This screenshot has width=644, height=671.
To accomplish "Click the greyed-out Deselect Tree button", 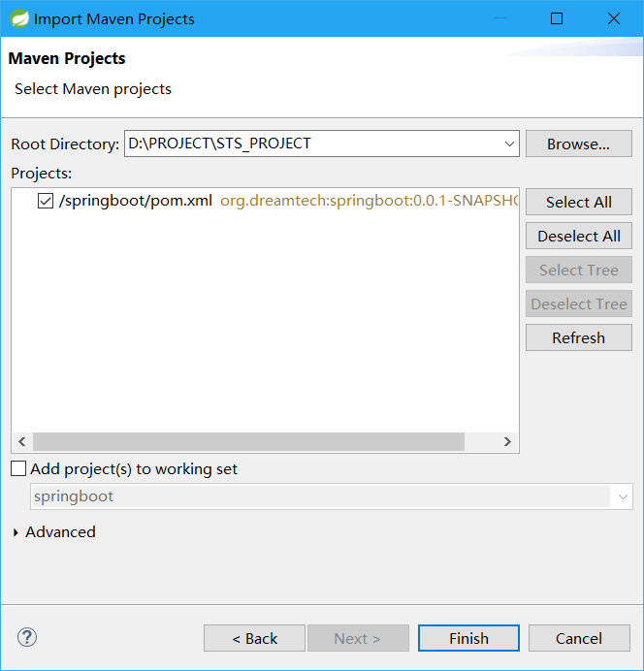I will (578, 304).
